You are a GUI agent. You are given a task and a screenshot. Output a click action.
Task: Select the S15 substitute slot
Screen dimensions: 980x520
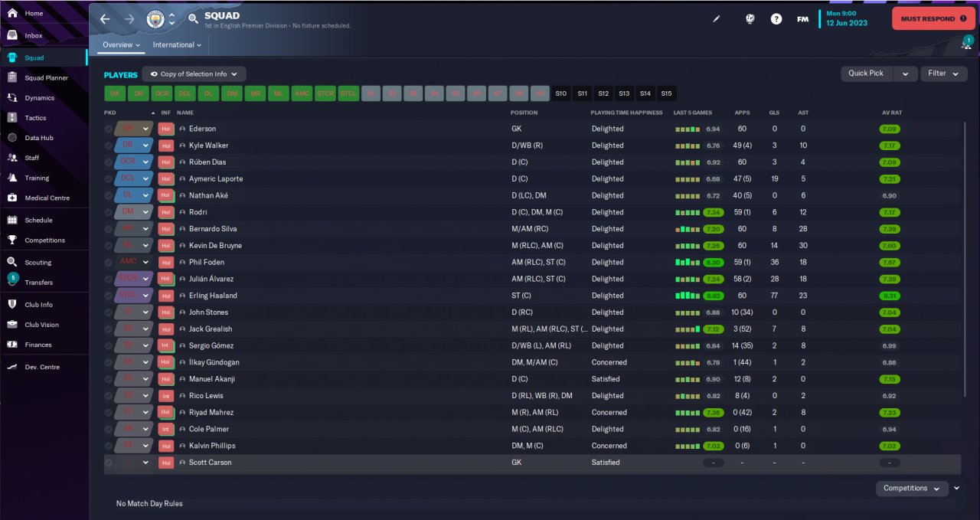pos(666,93)
